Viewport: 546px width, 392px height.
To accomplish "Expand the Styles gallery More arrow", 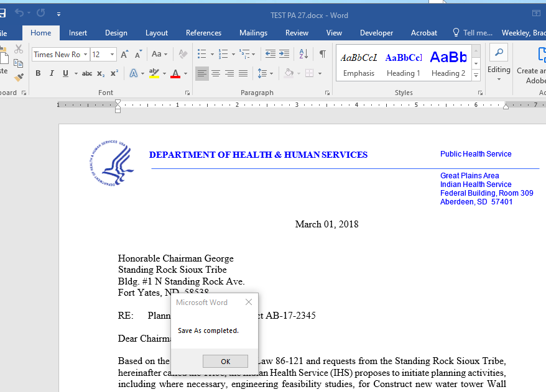I will [476, 75].
